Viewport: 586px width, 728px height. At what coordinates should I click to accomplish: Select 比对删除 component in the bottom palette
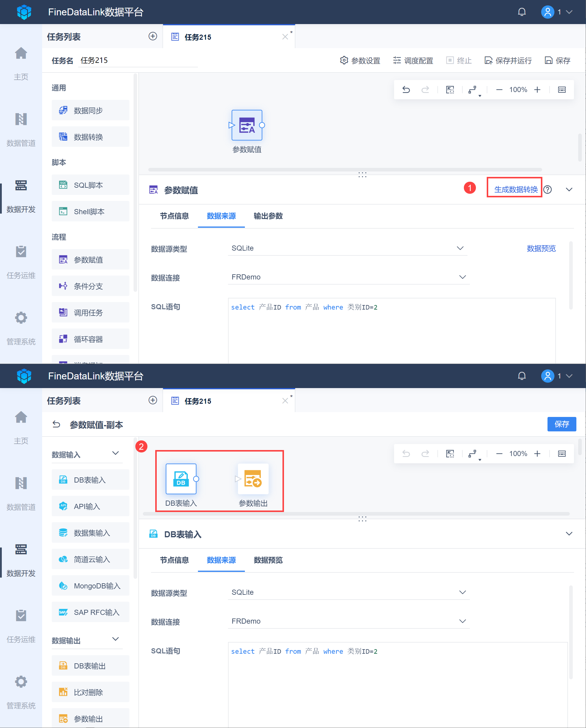91,692
